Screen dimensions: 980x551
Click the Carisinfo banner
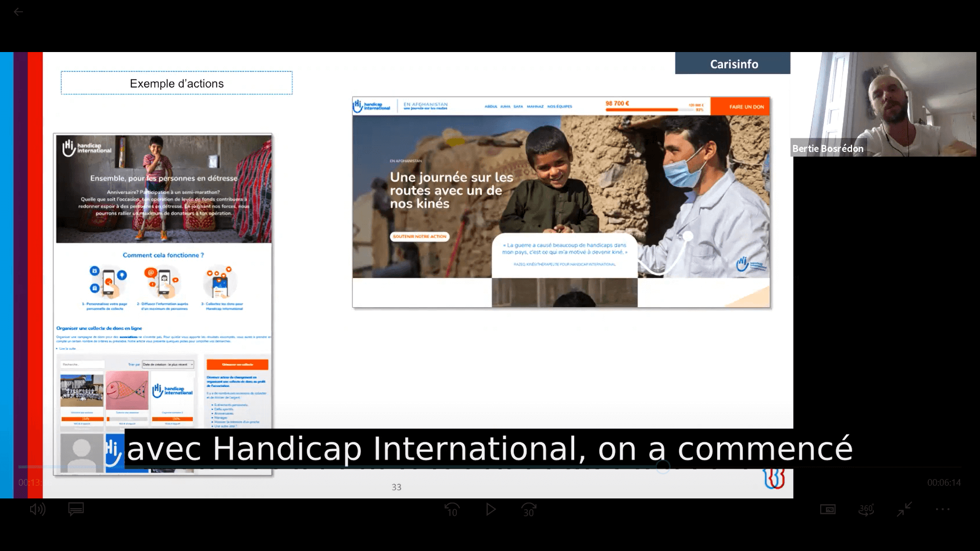(x=732, y=63)
